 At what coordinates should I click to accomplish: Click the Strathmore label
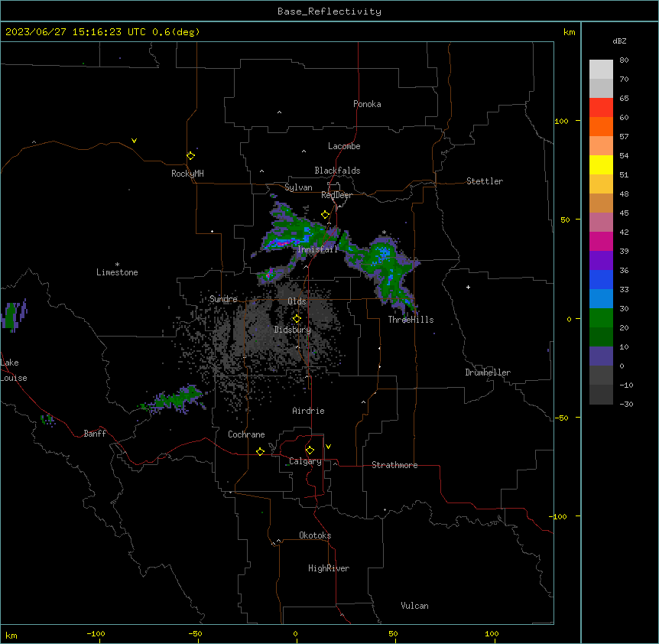(394, 465)
